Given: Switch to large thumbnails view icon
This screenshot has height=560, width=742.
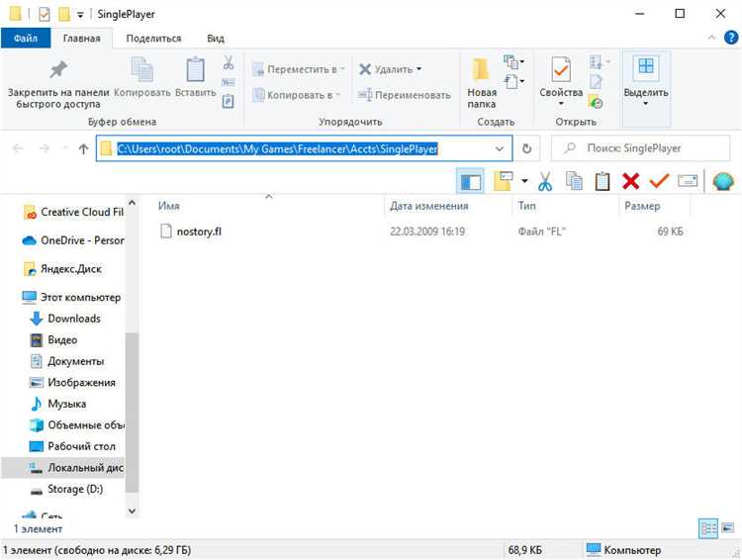Looking at the screenshot, I should click(x=728, y=527).
